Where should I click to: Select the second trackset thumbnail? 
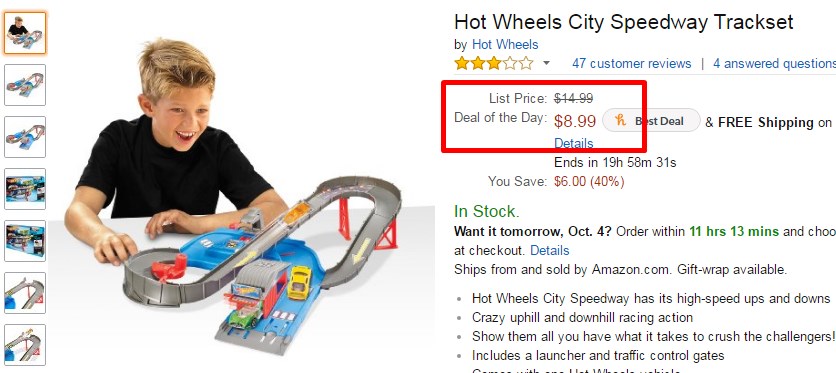click(x=25, y=85)
